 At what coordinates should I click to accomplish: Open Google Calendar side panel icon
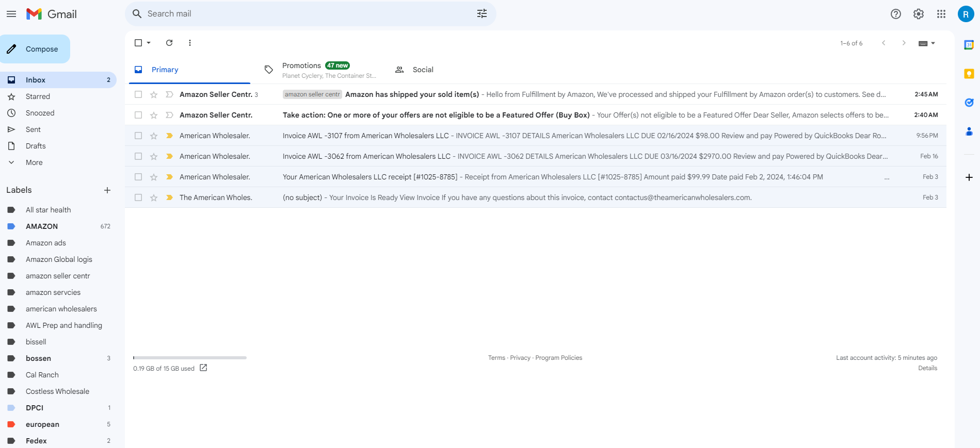point(969,45)
